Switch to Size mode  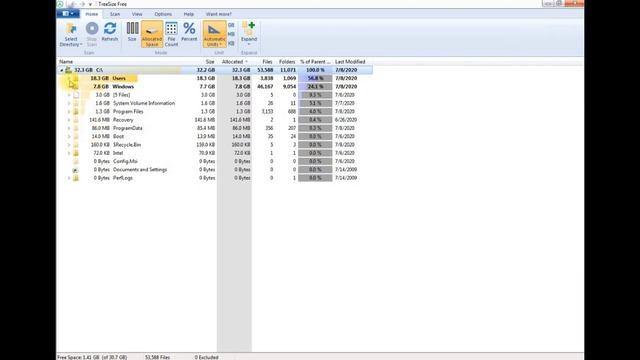point(132,32)
